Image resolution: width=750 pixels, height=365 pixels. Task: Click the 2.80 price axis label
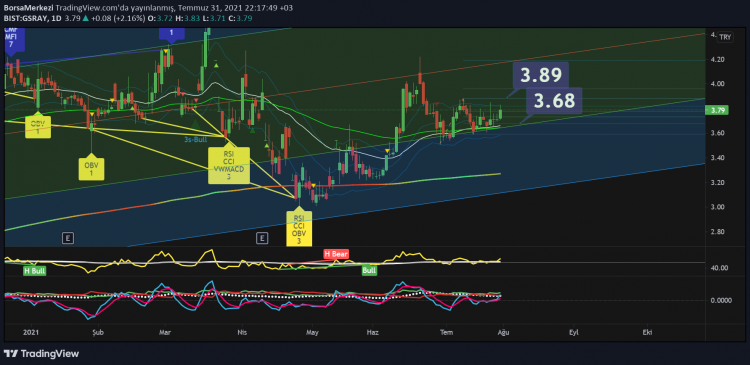click(717, 232)
